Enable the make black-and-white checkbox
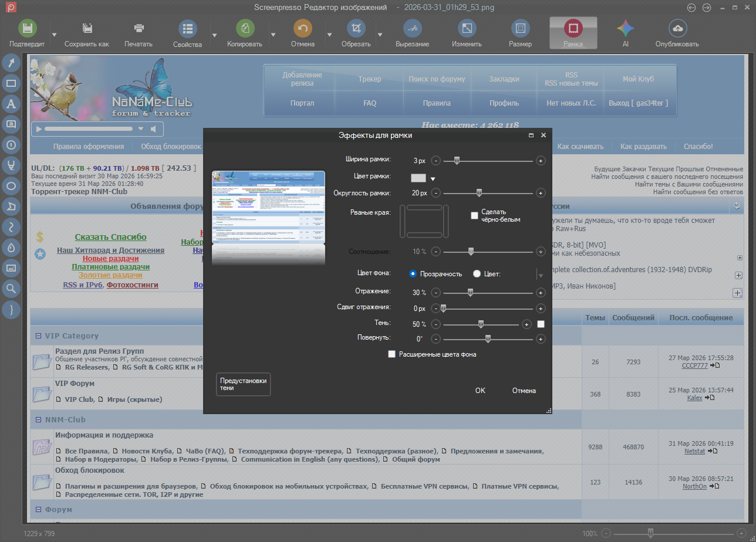Image resolution: width=756 pixels, height=542 pixels. click(474, 216)
